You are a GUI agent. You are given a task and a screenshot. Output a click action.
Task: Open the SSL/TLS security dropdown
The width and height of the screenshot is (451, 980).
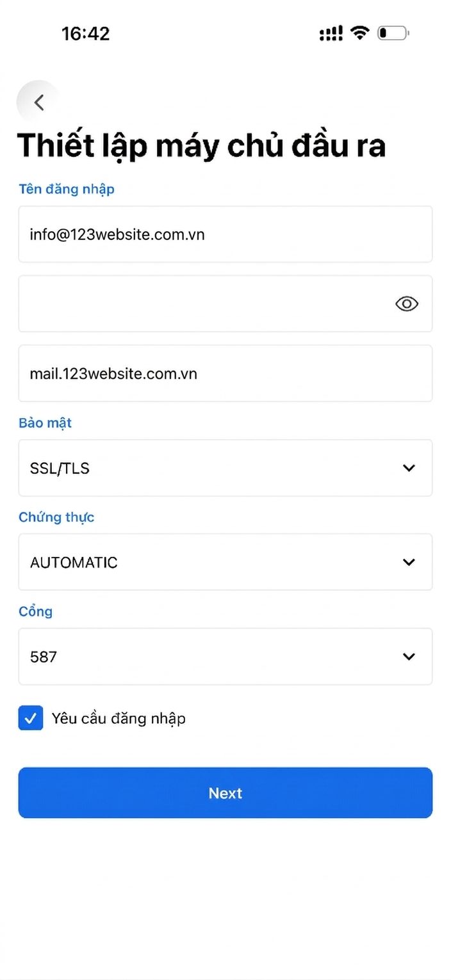pyautogui.click(x=225, y=468)
